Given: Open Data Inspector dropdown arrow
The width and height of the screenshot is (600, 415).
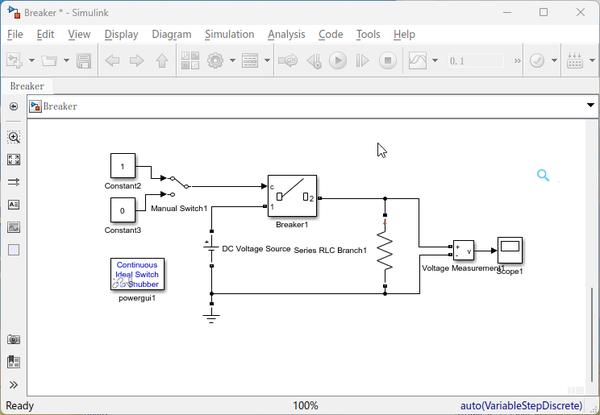Looking at the screenshot, I should [x=435, y=60].
